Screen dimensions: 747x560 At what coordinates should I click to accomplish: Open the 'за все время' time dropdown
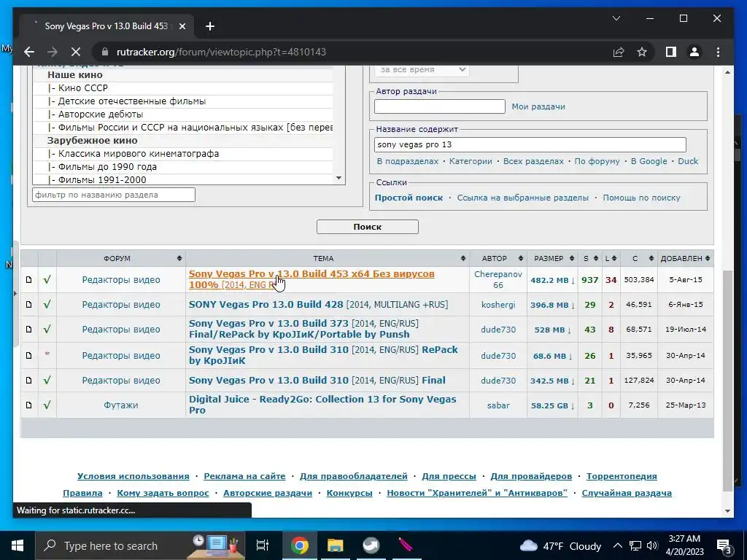422,69
